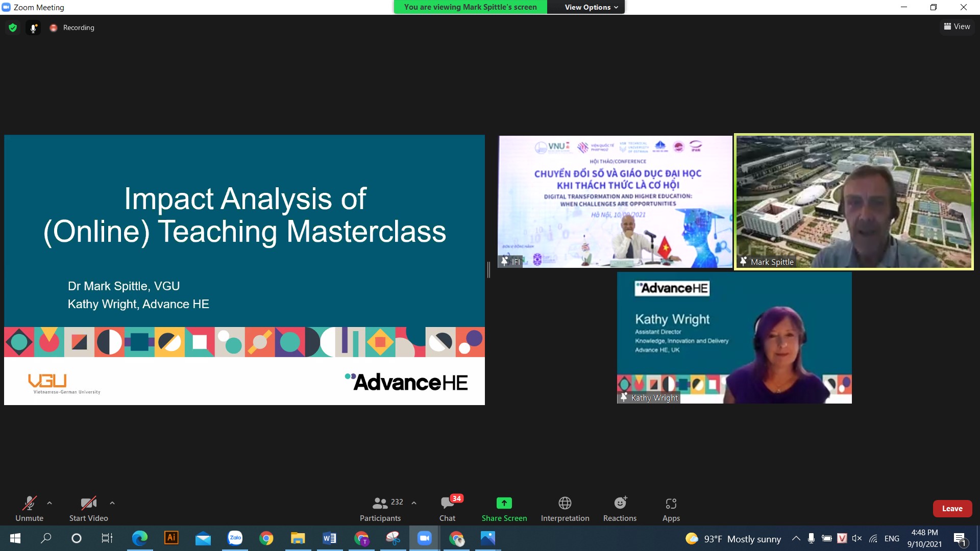Viewport: 980px width, 551px height.
Task: Select Kathy Wright's video thumbnail
Action: [734, 338]
